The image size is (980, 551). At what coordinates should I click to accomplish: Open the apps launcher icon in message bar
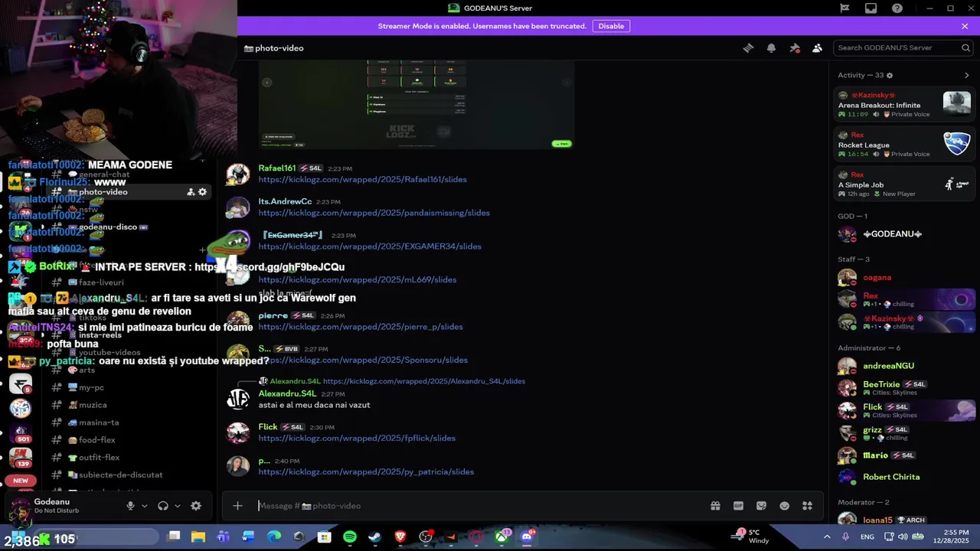[x=807, y=506]
